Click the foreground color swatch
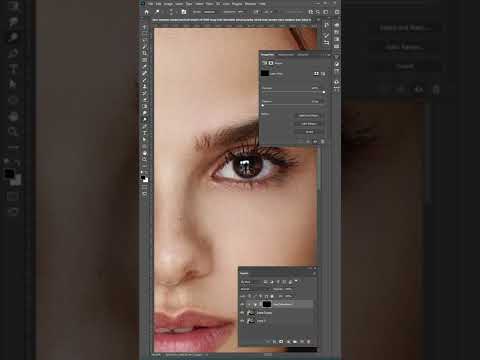Viewport: 480px width, 360px height. [x=143, y=178]
